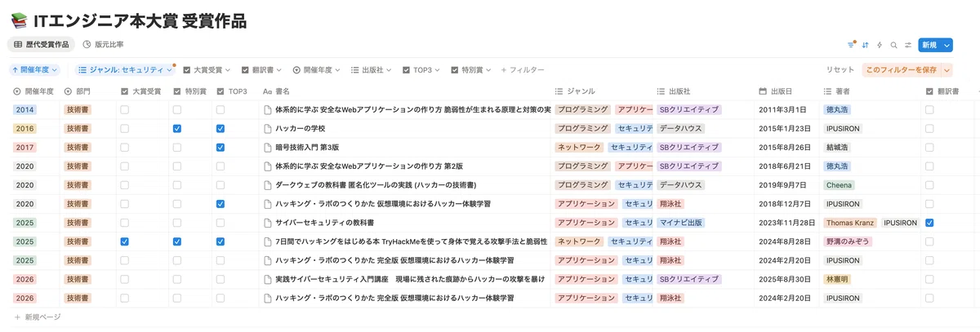The height and width of the screenshot is (332, 980).
Task: Click the page icon beside 暗号技術入門 第3版
Action: pos(268,148)
